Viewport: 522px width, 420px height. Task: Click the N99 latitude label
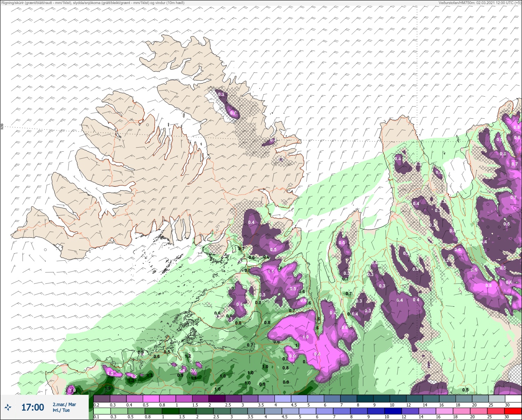(x=2, y=127)
